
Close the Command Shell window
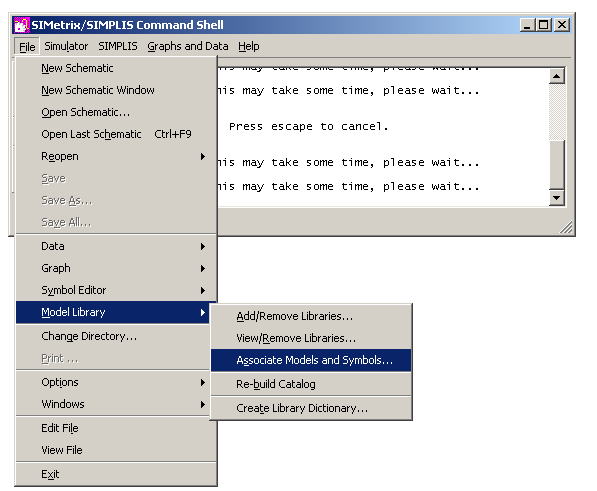click(x=562, y=25)
